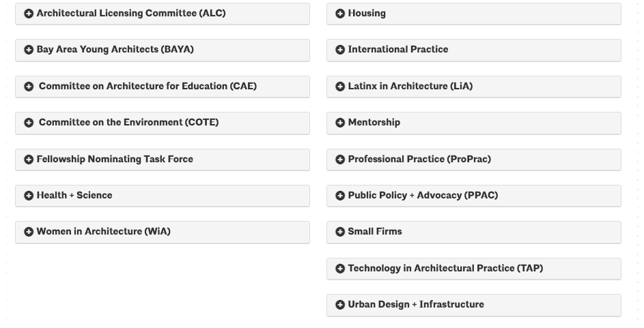The width and height of the screenshot is (644, 328).
Task: Click the plus icon next to Small Firms
Action: pos(340,232)
